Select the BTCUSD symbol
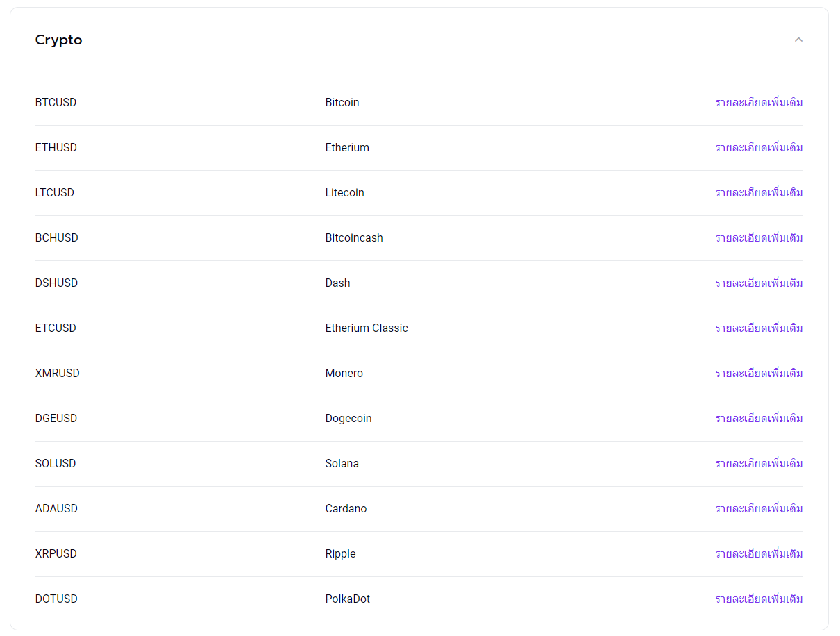This screenshot has width=840, height=636. (x=56, y=103)
